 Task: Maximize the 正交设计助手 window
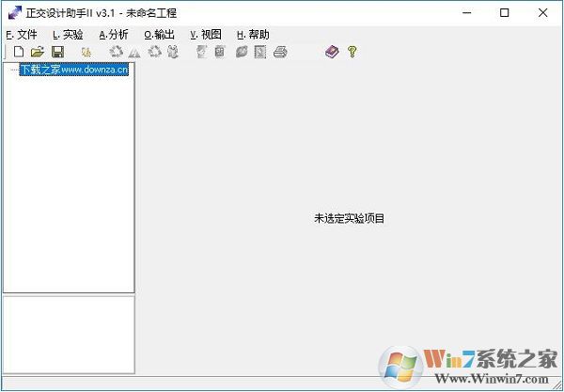(505, 13)
